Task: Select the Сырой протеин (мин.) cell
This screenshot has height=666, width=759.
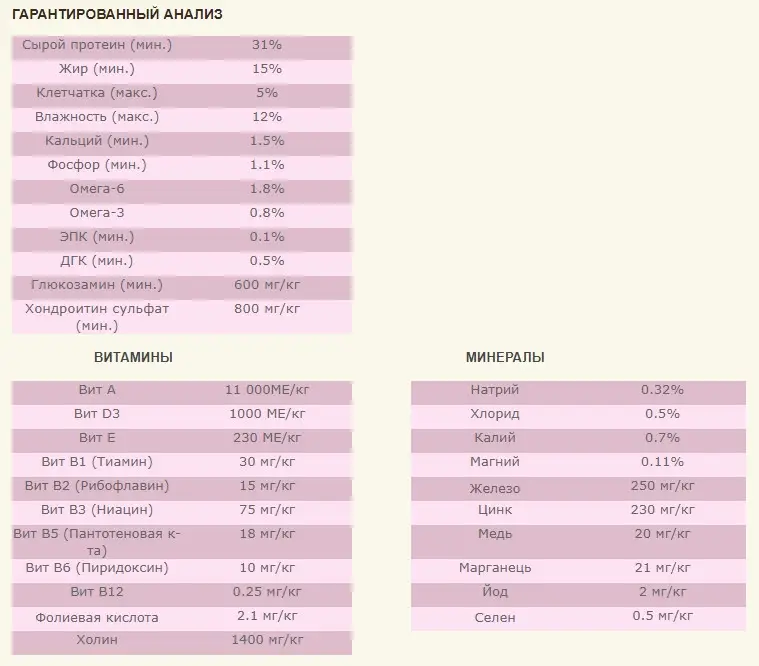Action: [x=97, y=45]
